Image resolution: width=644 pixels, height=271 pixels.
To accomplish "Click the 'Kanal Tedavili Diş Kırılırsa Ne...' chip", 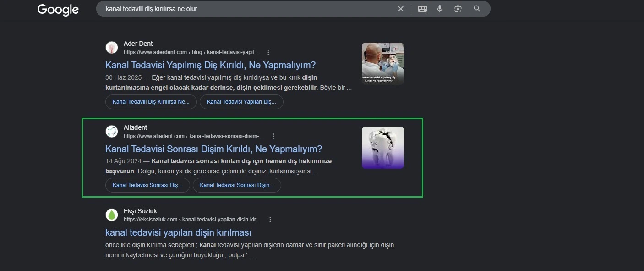I will coord(151,102).
